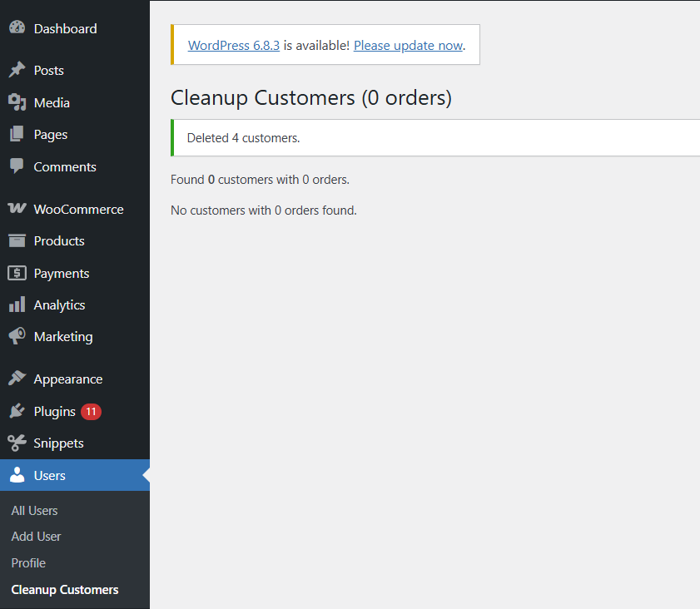
Task: Select the Posts pin icon
Action: [17, 70]
